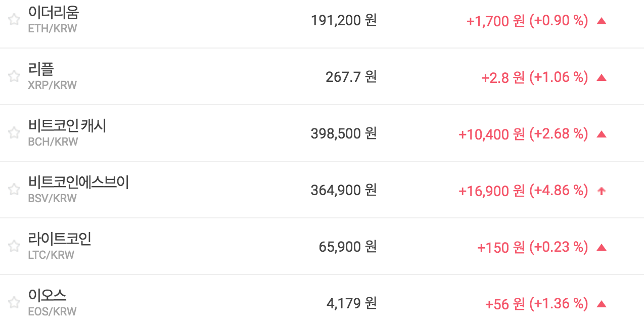Select the XRP/KRW pair label
The height and width of the screenshot is (322, 644).
click(x=53, y=85)
